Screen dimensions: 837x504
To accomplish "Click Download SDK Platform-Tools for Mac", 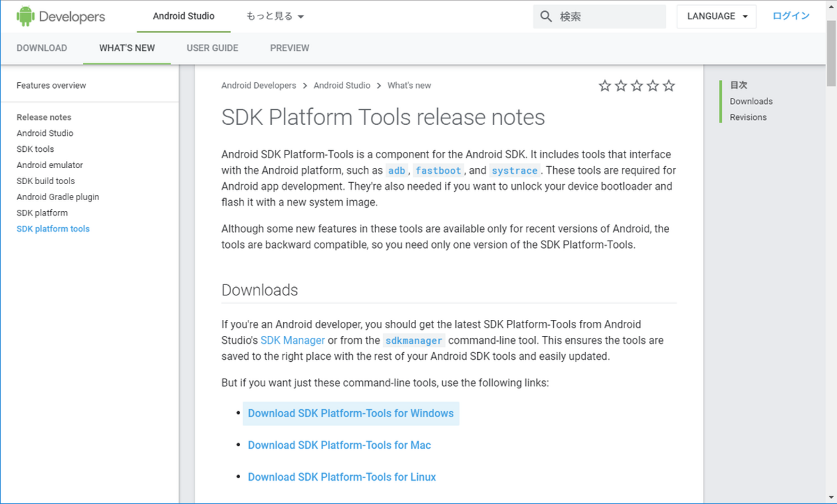I will click(x=339, y=445).
